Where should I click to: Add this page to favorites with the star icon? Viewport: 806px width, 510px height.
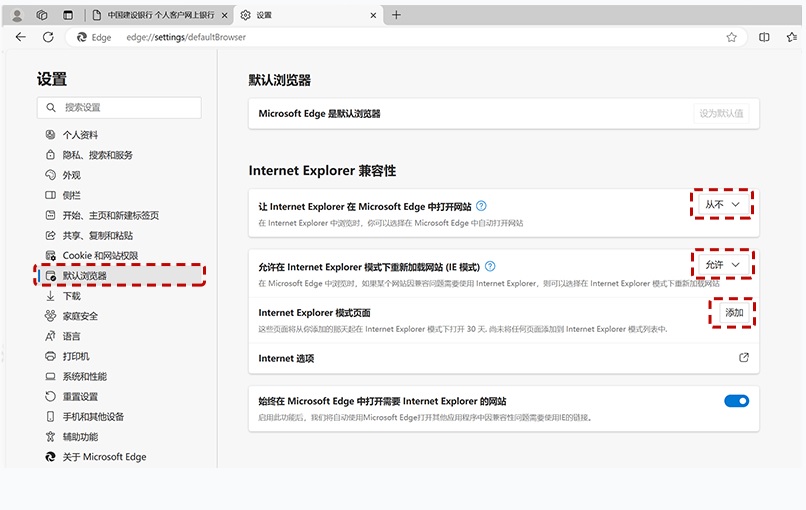click(731, 37)
